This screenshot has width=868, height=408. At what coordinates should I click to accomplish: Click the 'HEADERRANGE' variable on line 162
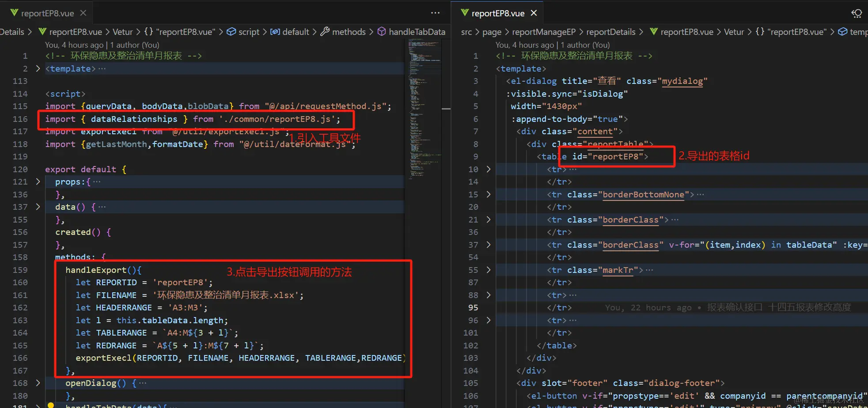(x=124, y=307)
